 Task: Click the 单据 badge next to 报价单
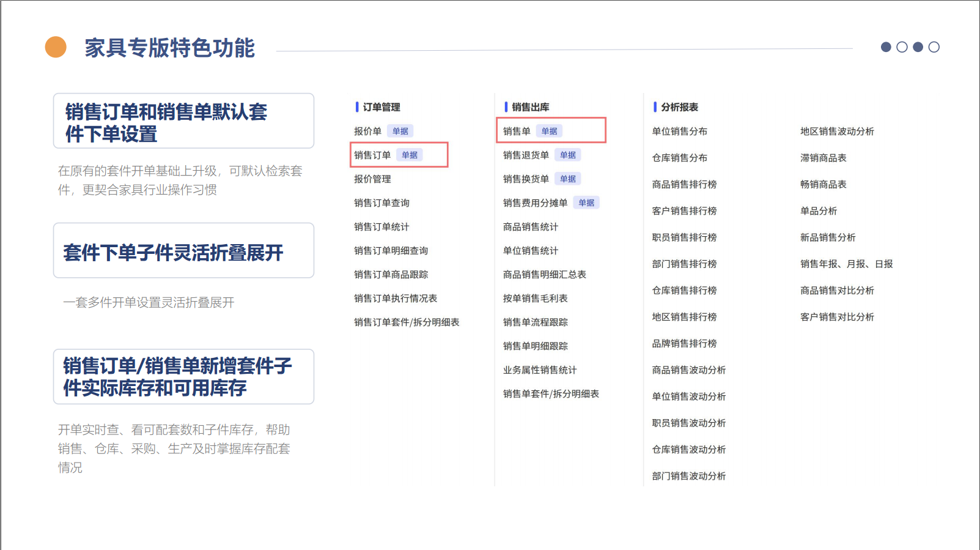[x=400, y=131]
